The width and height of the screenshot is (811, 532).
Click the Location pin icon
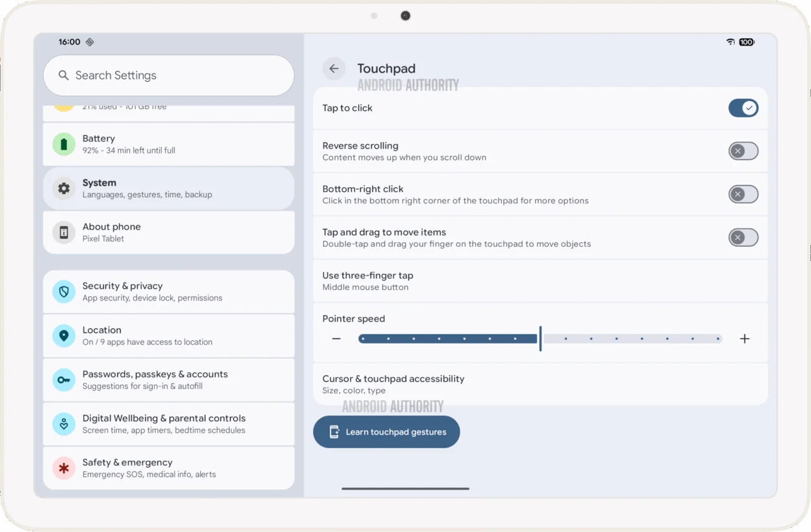point(63,336)
